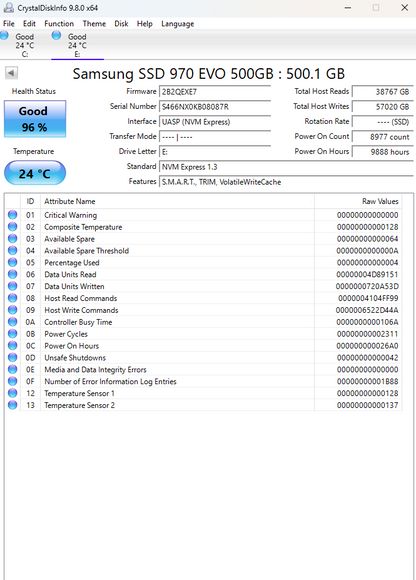Image resolution: width=416 pixels, height=580 pixels.
Task: Click the Drive Letter field
Action: pos(215,152)
